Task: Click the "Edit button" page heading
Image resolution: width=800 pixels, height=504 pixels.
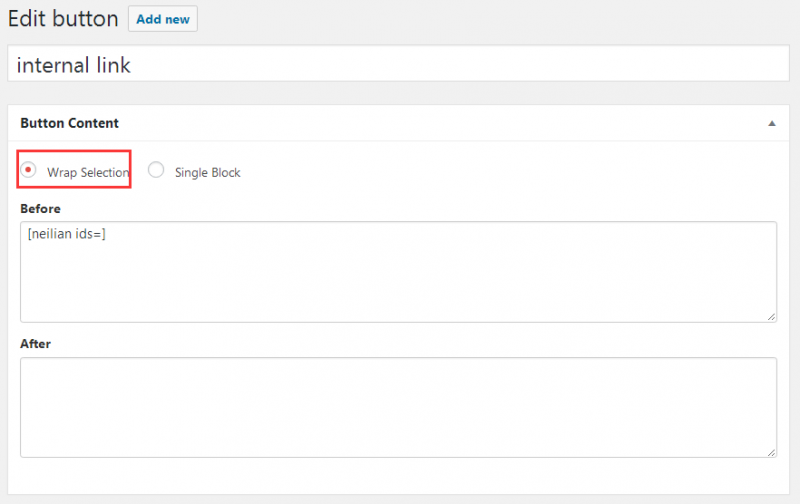Action: (x=63, y=19)
